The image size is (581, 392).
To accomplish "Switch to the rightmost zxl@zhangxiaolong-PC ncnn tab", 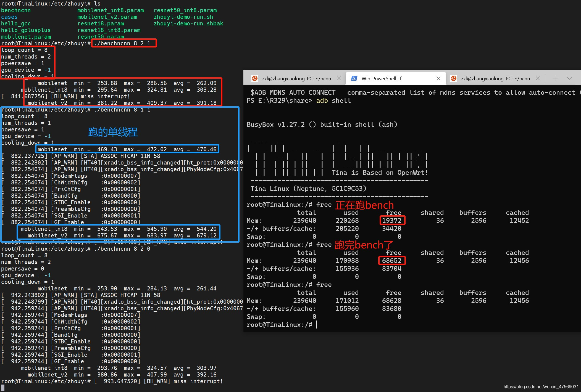I will 495,78.
